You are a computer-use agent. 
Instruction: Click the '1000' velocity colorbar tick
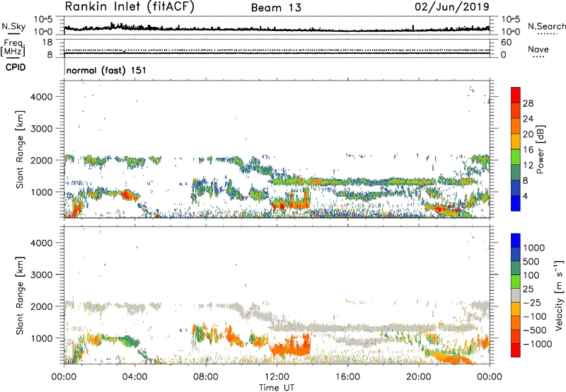(534, 248)
